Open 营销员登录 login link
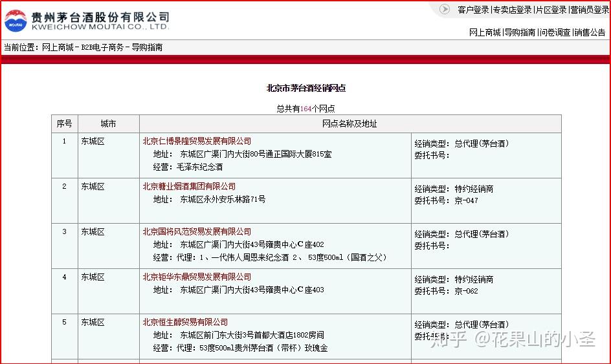611x364 pixels. 590,10
